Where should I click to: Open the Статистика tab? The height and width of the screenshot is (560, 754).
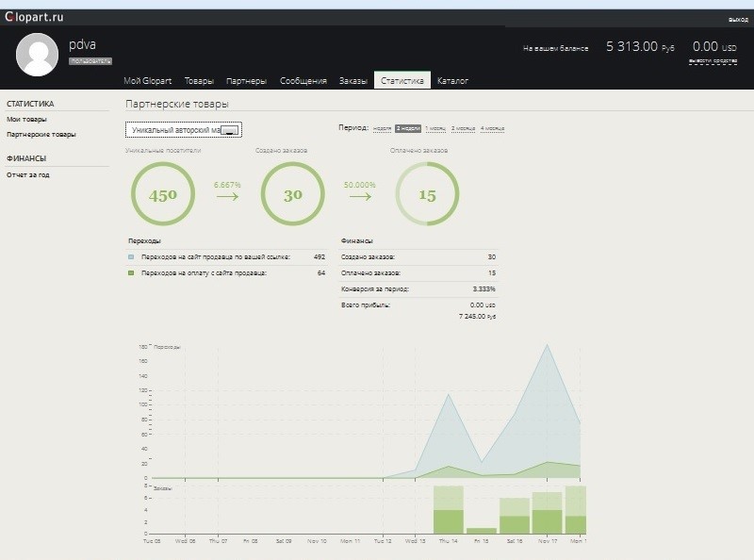[x=402, y=81]
